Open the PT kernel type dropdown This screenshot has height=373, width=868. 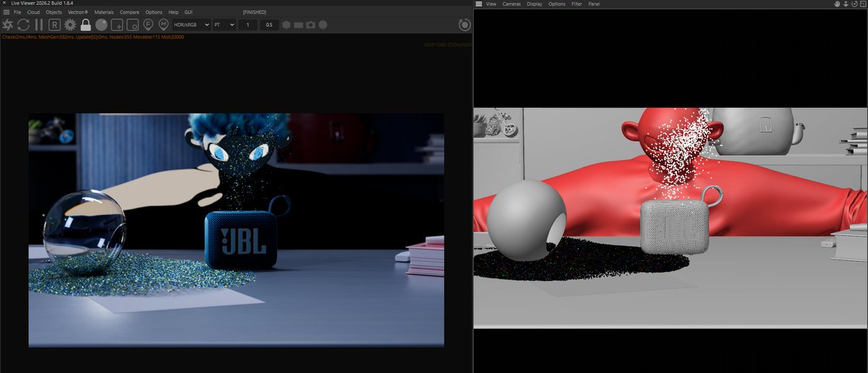pyautogui.click(x=224, y=25)
